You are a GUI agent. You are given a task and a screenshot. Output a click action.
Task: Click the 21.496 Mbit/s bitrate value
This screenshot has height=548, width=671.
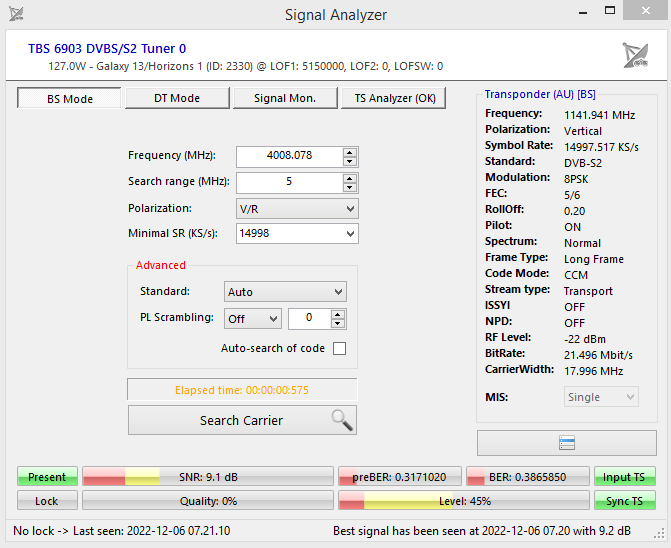coord(598,355)
